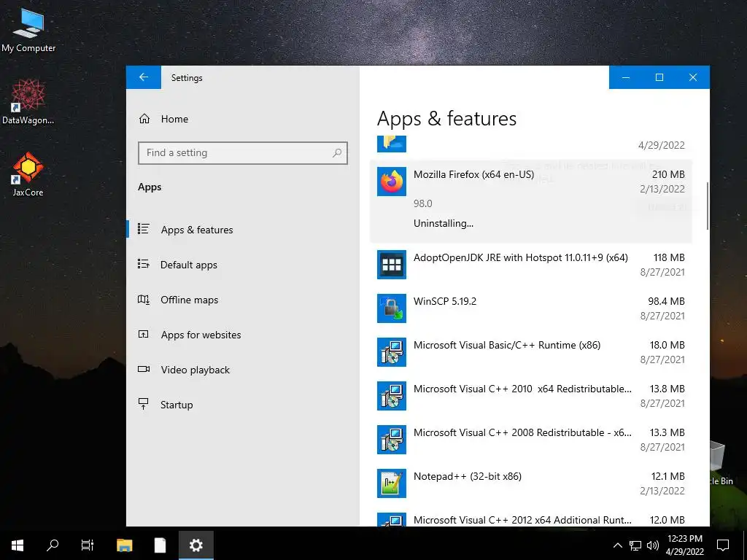The width and height of the screenshot is (747, 560).
Task: Open My Computer desktop icon
Action: 28,30
